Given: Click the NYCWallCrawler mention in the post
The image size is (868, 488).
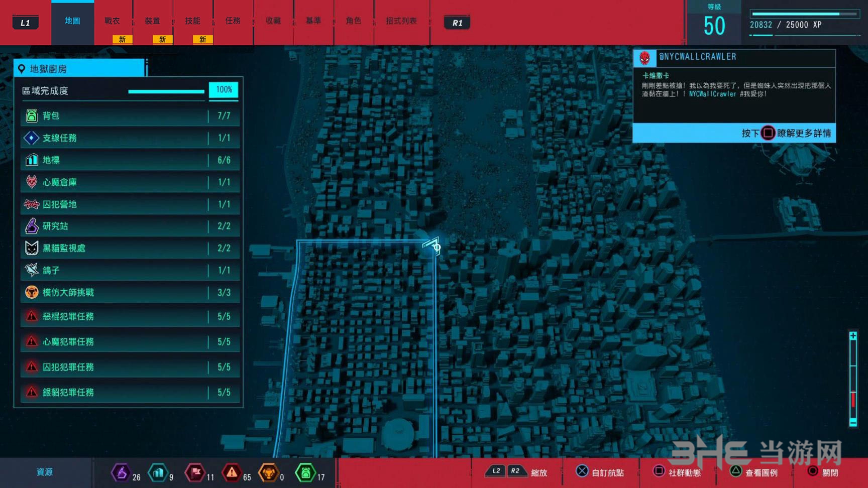Looking at the screenshot, I should (712, 94).
